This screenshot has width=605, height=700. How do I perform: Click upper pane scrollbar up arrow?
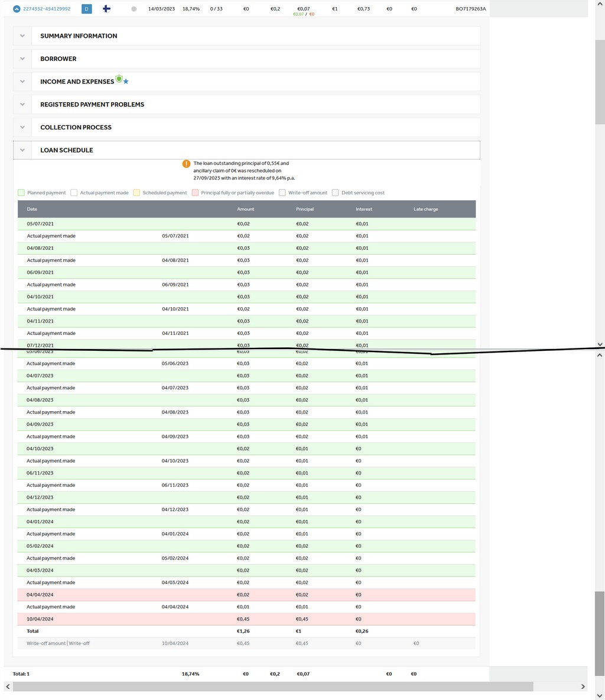pos(600,4)
